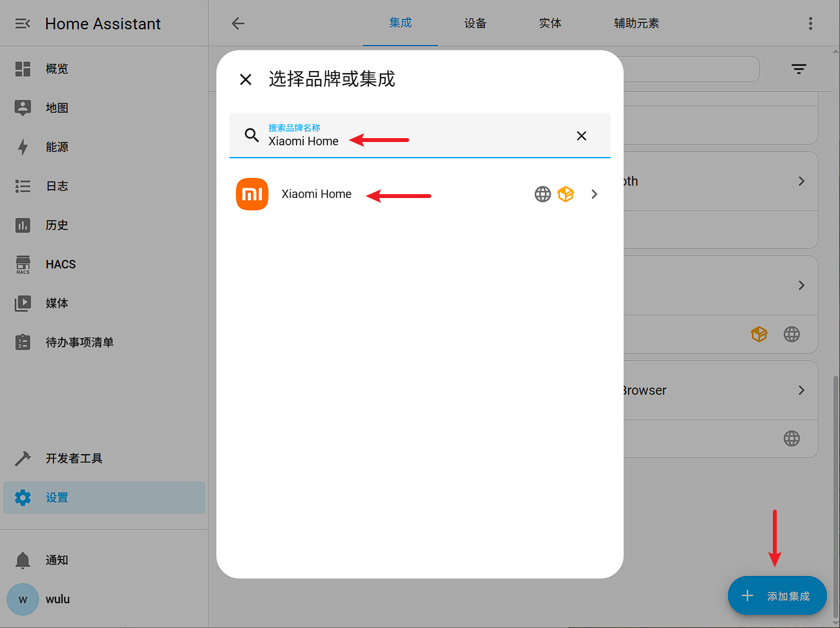The height and width of the screenshot is (628, 840).
Task: Close the 选择品牌或集成 dialog
Action: [246, 79]
